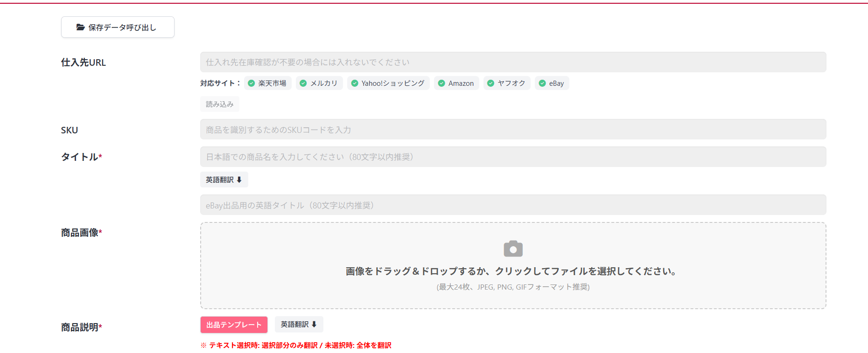
Task: Select the Amazon site tag label
Action: click(x=461, y=83)
